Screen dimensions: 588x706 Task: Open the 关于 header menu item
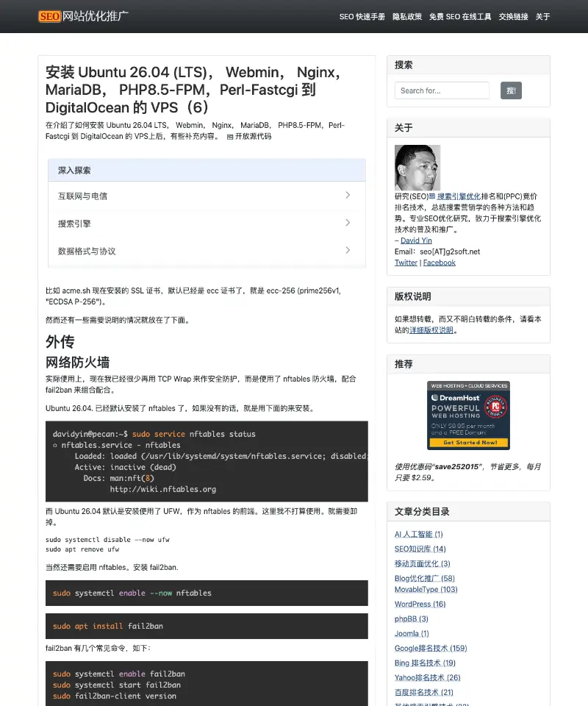[542, 17]
